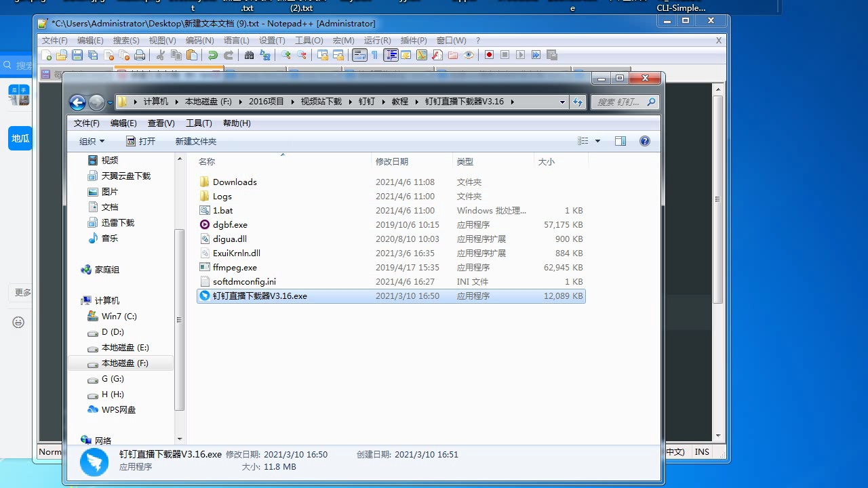Toggle the preview pane icon
This screenshot has height=488, width=868.
620,141
